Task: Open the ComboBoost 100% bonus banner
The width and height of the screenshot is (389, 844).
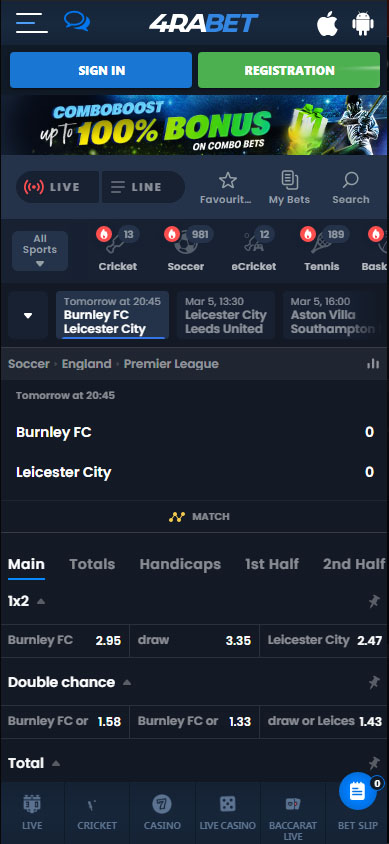Action: click(194, 125)
